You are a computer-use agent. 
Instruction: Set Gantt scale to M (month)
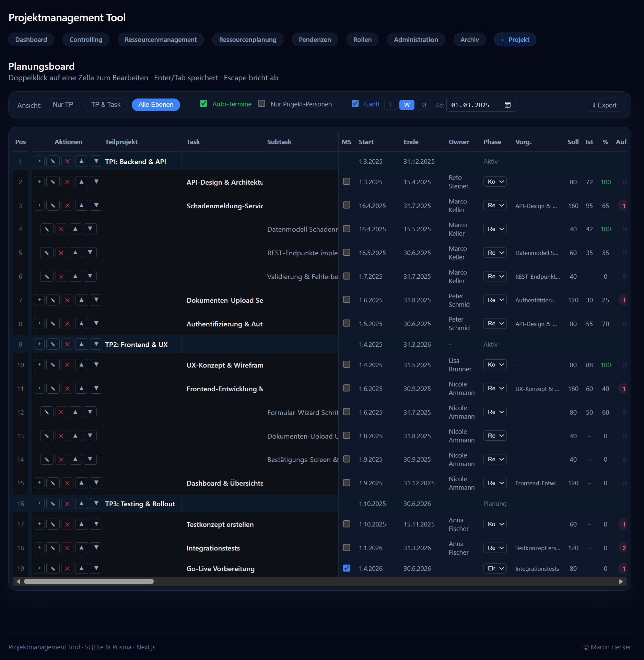423,105
